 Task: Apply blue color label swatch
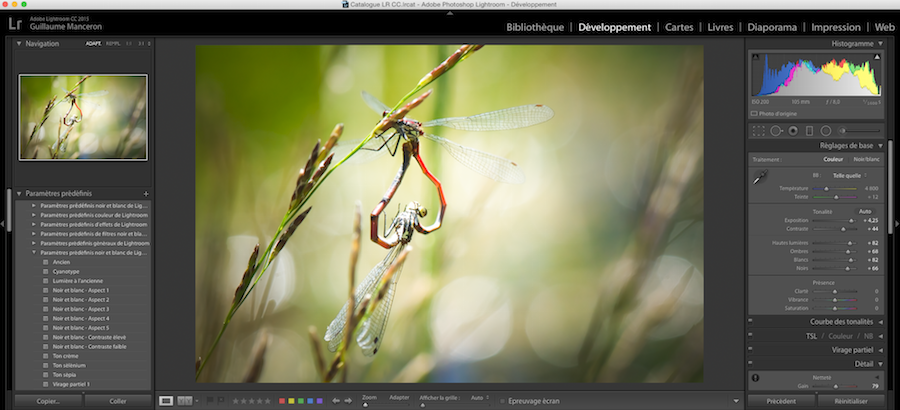311,401
